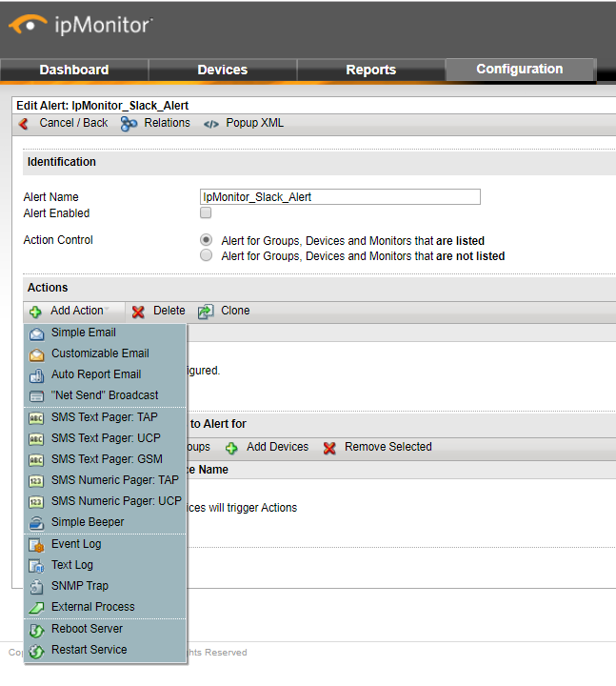Collapse the Add Action dropdown
This screenshot has width=616, height=686.
coord(74,311)
